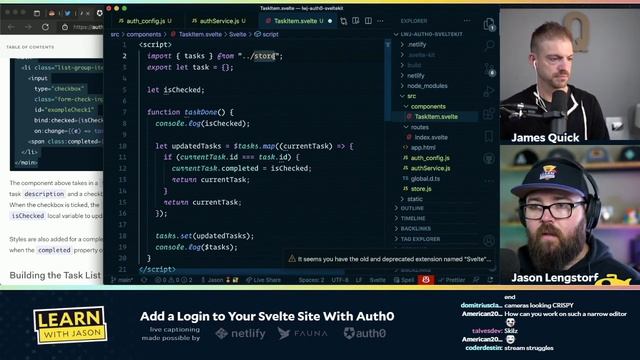Image resolution: width=640 pixels, height=360 pixels.
Task: Click the Spell checker status bar item
Action: pyautogui.click(x=404, y=280)
